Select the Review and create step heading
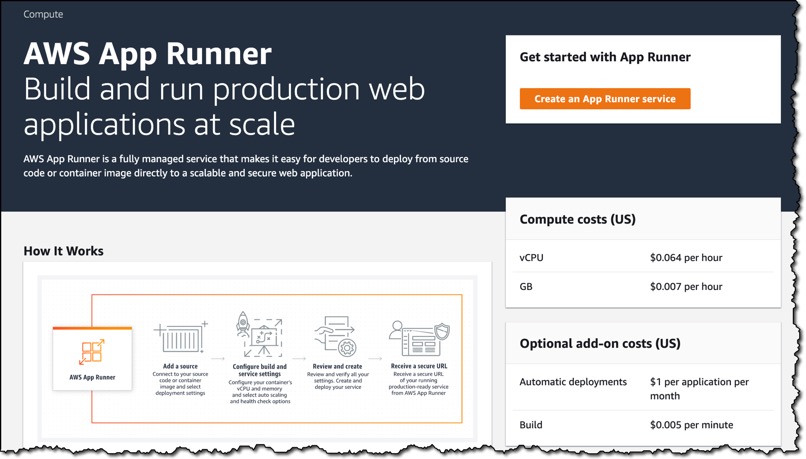 coord(337,366)
